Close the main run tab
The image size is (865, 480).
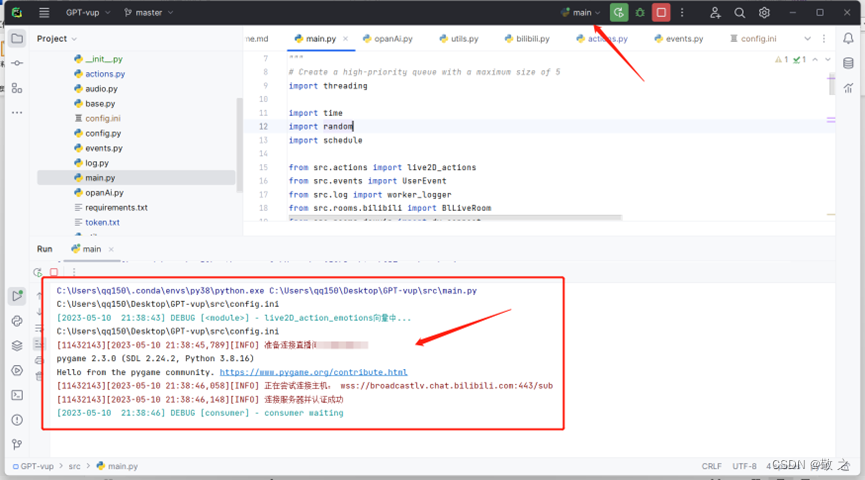111,249
